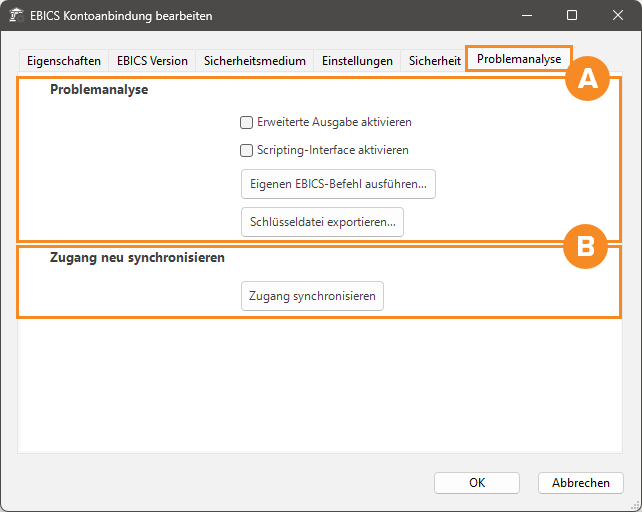Toggle the Scripting-Interface aktivieren checkbox
This screenshot has width=642, height=512.
click(x=246, y=150)
